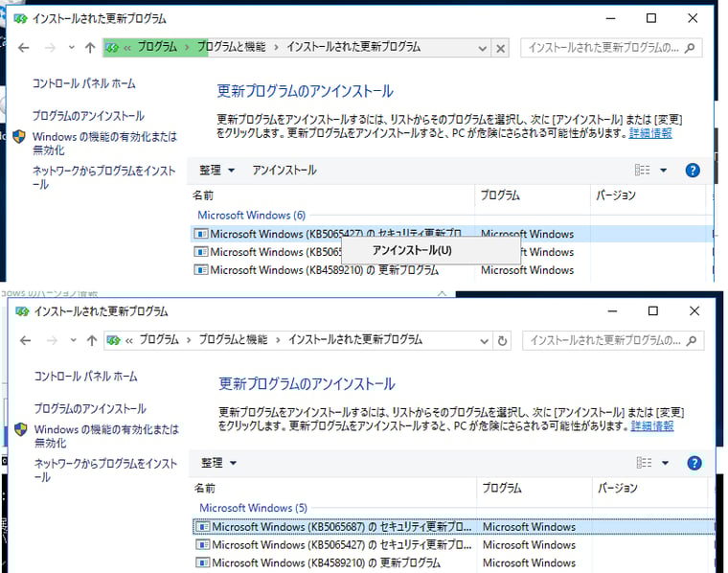The image size is (728, 573).
Task: Go back in the lower window
Action: pos(26,341)
